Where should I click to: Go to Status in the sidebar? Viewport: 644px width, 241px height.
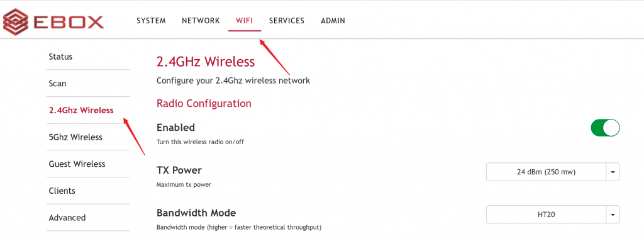pyautogui.click(x=60, y=57)
